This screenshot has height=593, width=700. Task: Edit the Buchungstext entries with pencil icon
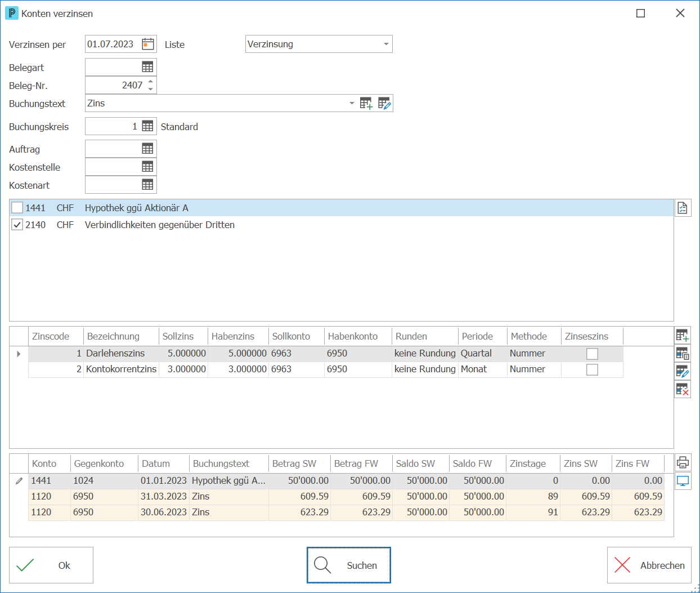click(x=384, y=103)
